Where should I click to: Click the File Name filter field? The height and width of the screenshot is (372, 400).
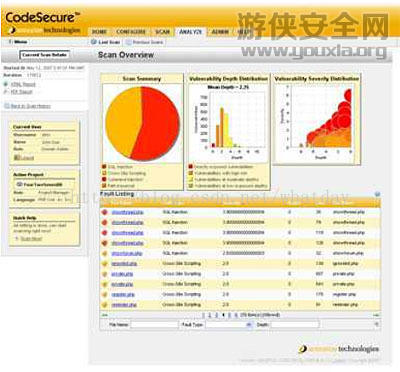155,324
